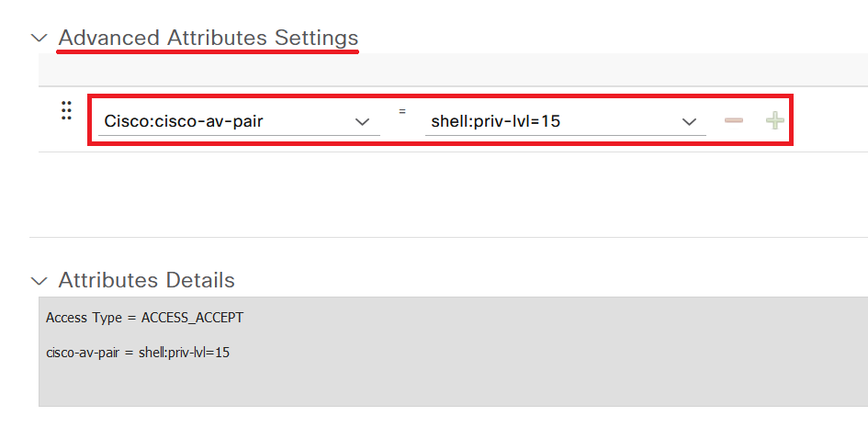Screen dimensions: 868x438
Task: Add a new attribute row with the plus icon
Action: (775, 120)
